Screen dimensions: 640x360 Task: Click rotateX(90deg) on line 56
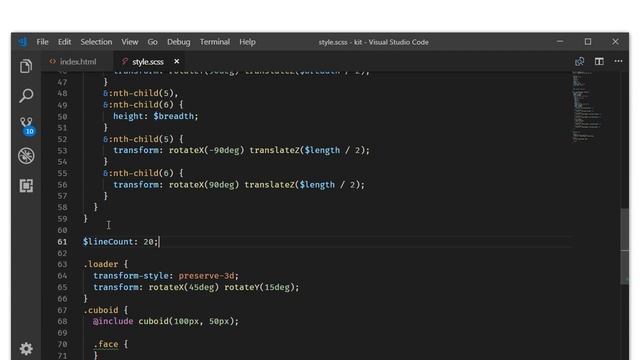point(204,184)
